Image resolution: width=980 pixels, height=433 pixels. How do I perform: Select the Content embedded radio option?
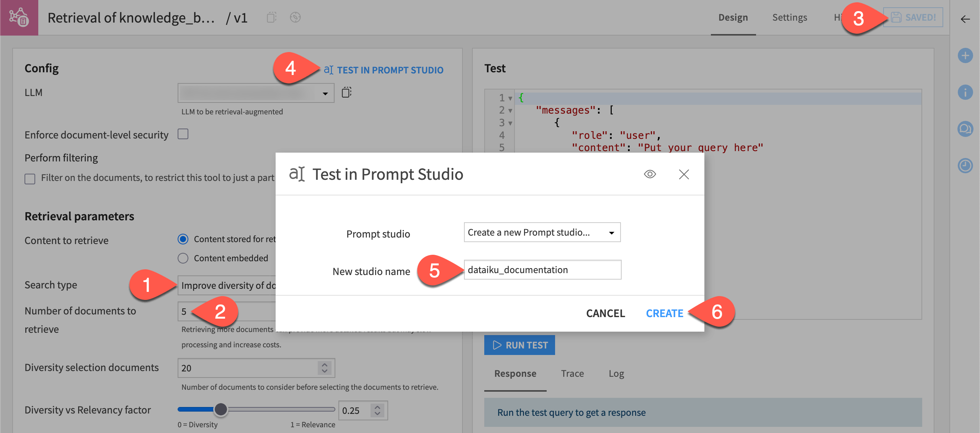coord(183,258)
